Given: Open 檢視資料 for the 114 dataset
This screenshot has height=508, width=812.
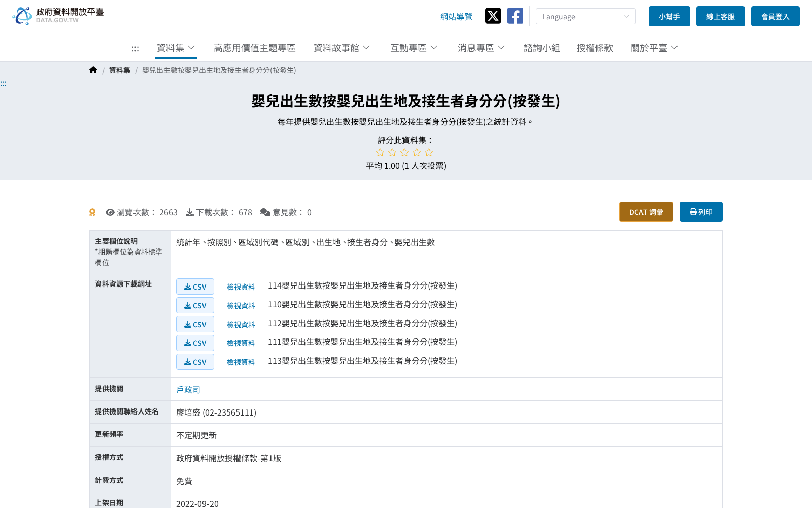Looking at the screenshot, I should 241,287.
